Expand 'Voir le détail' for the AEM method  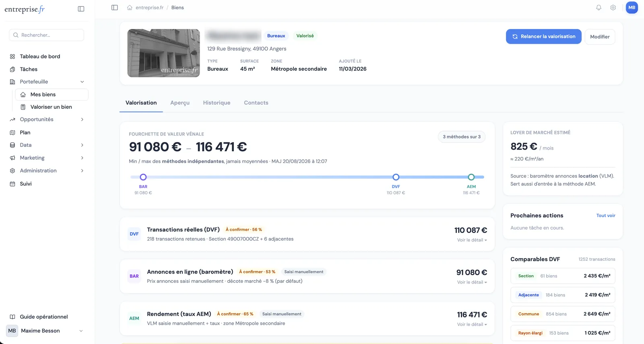(472, 325)
